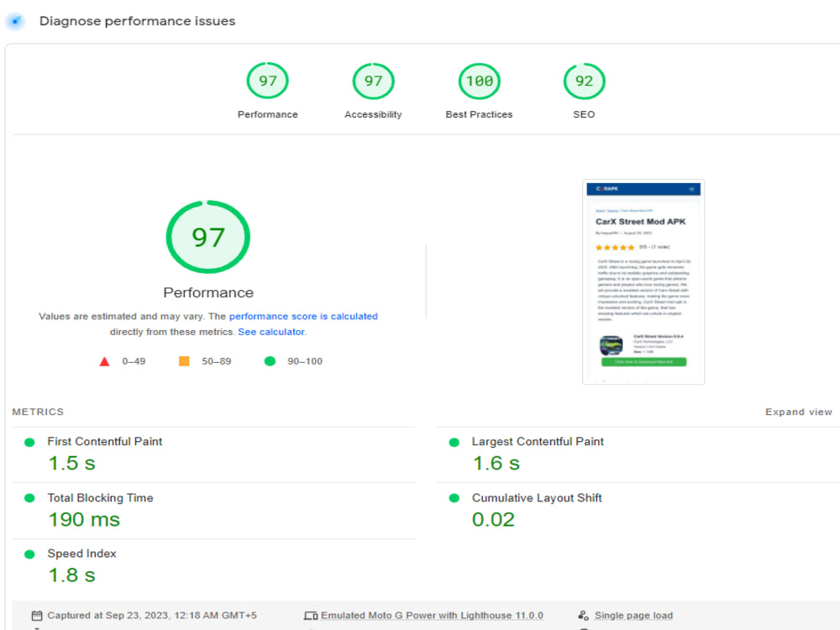Screen dimensions: 840x630
Task: Click the blue Diagnose performance issues icon
Action: 15,22
